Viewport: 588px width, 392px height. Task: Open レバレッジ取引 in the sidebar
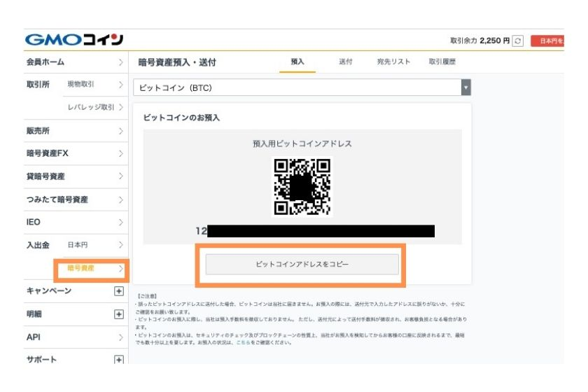pos(95,107)
